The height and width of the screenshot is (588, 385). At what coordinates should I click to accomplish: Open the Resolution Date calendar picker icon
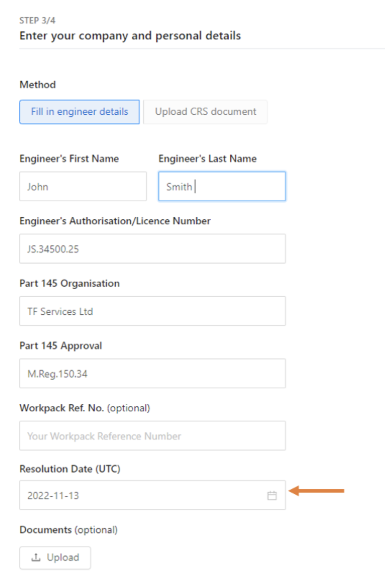point(272,495)
